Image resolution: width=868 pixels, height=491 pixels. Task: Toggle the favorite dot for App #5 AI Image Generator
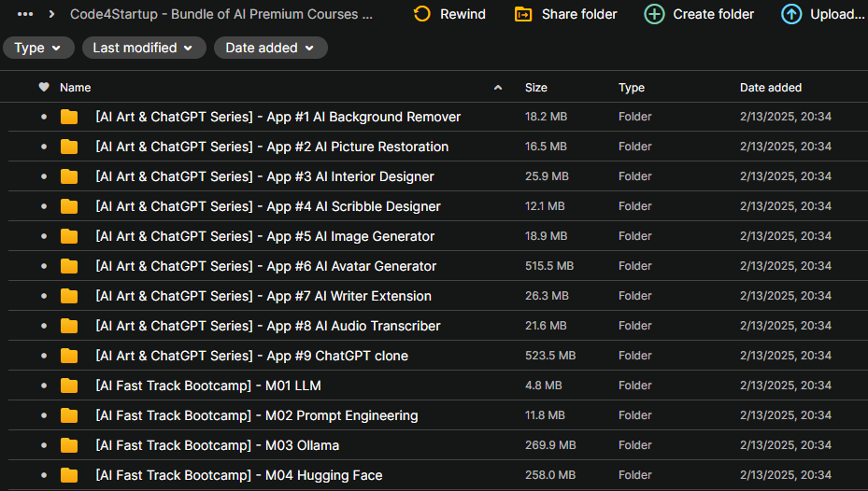(44, 236)
